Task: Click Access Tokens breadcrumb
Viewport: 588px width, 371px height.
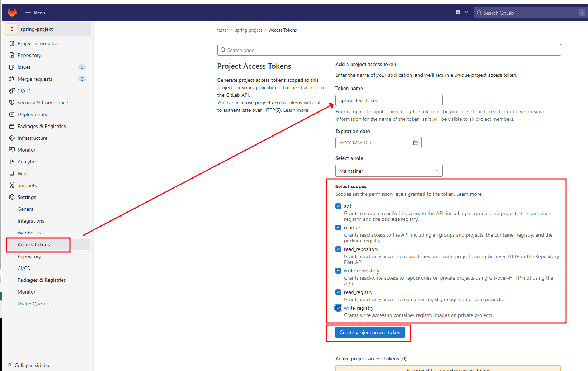Action: [x=283, y=30]
